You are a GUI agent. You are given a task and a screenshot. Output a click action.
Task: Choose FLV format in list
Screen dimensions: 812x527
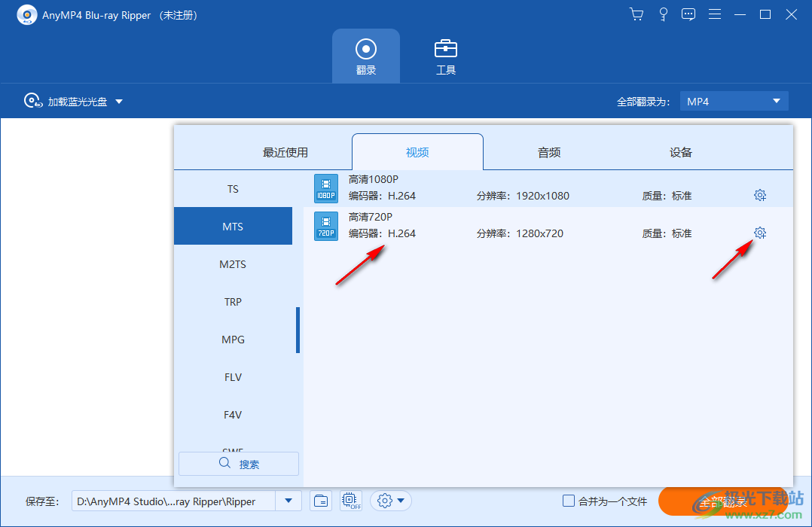pos(233,377)
